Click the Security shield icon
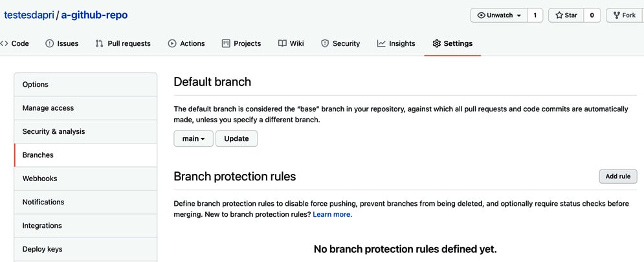644x262 pixels. coord(325,43)
